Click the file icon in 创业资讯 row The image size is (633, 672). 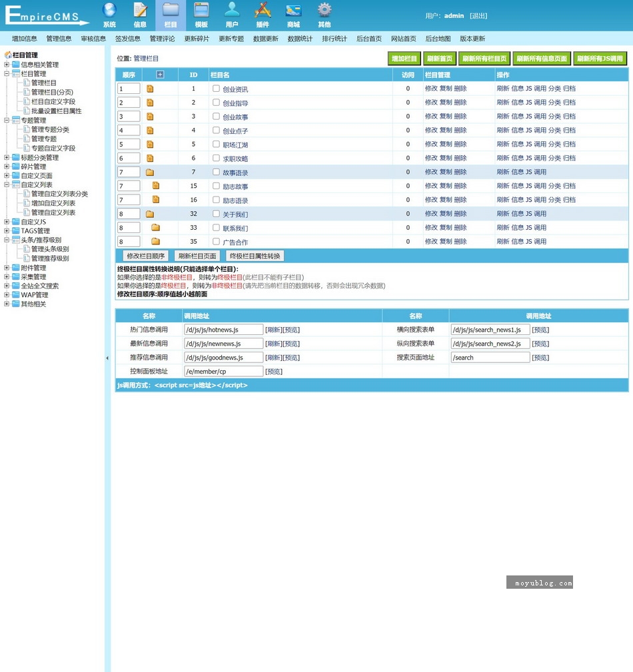[150, 89]
